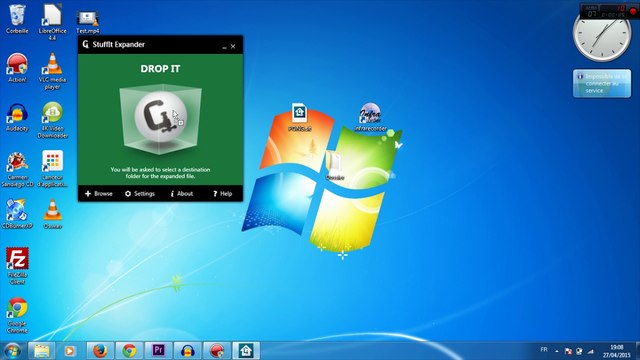
Task: Select the 4K Video Downloader desktop shortcut
Action: click(52, 120)
